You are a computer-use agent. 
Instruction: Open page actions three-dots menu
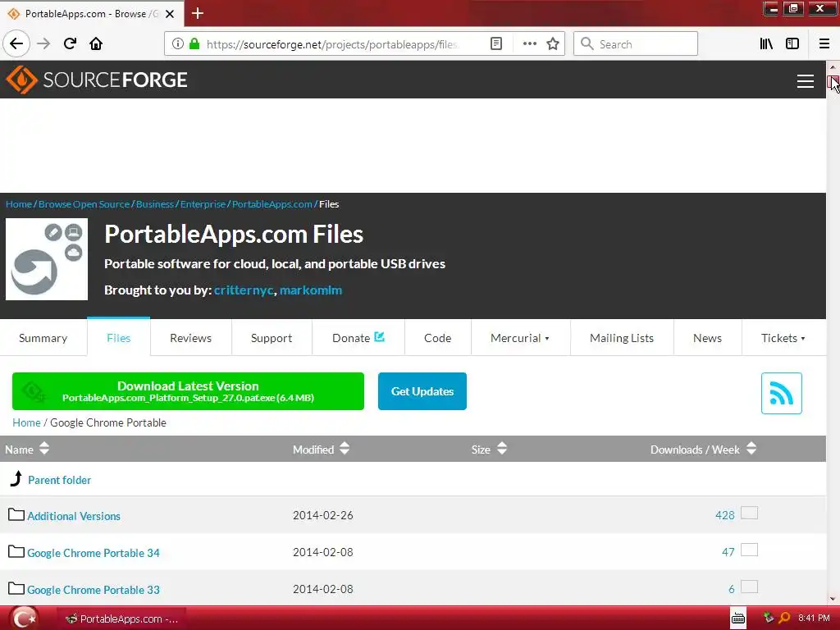pos(529,44)
